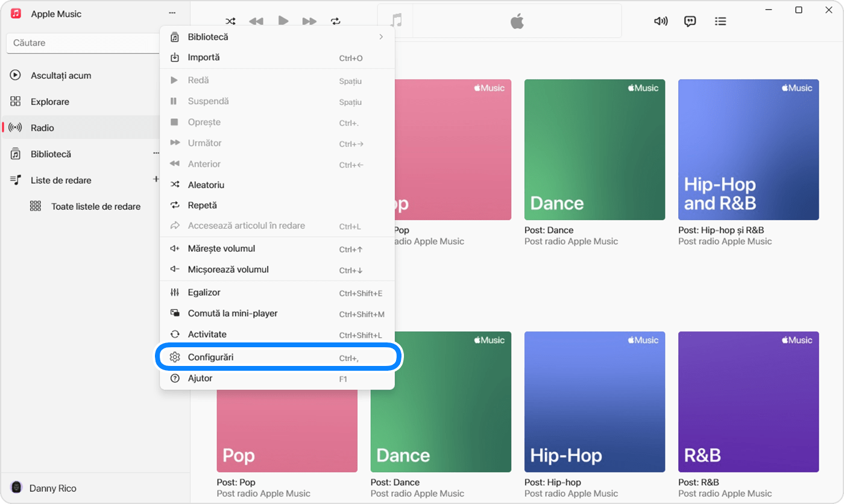The height and width of the screenshot is (504, 844).
Task: Open the Hip-Hop and R&B station thumbnail
Action: click(x=748, y=150)
